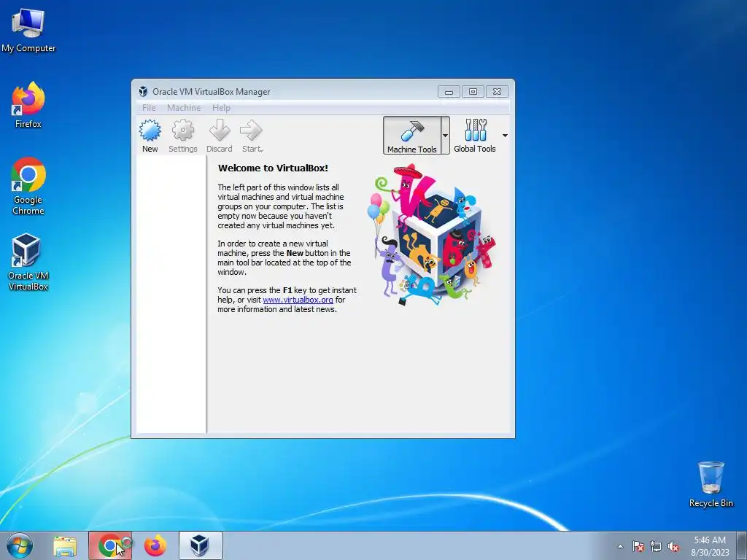Open the Windows Start menu orb
Viewport: 747px width, 560px height.
pos(20,545)
